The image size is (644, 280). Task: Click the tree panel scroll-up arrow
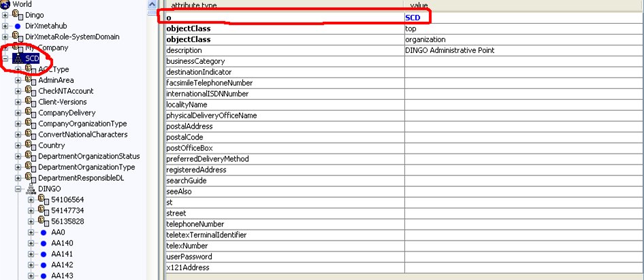(152, 5)
